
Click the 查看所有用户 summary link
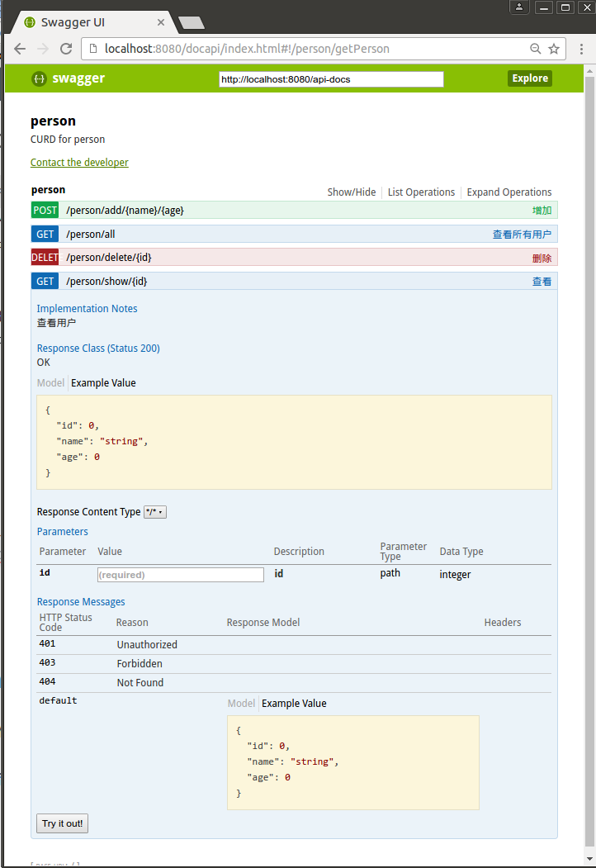[522, 235]
